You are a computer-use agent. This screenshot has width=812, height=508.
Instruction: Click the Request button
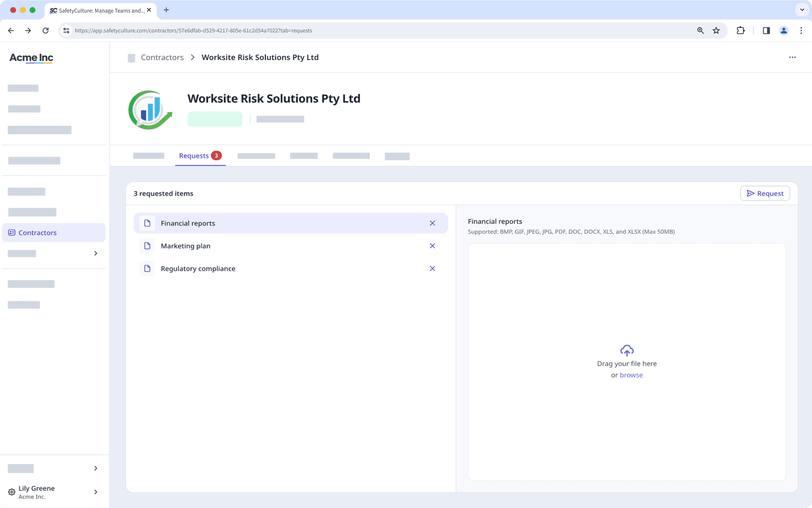(765, 194)
